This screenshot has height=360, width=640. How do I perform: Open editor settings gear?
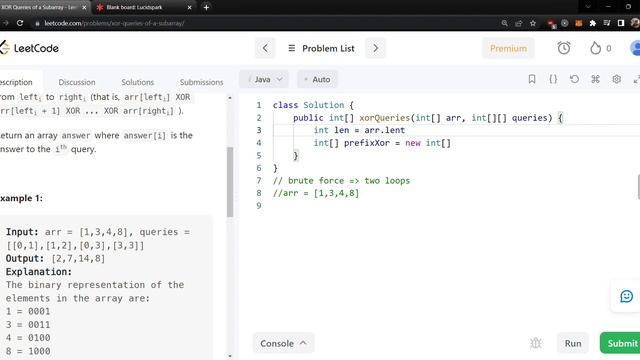point(617,79)
